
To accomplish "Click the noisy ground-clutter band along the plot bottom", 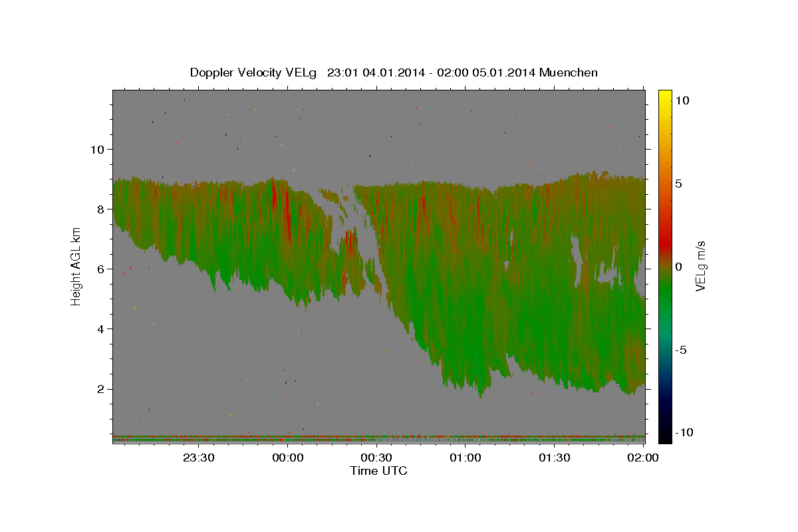I will pyautogui.click(x=378, y=439).
